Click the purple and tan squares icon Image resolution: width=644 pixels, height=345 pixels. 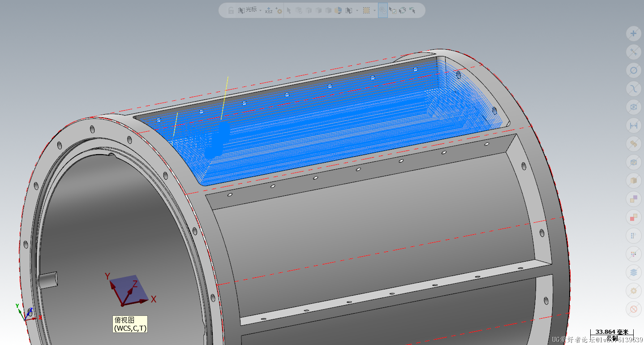tap(633, 199)
